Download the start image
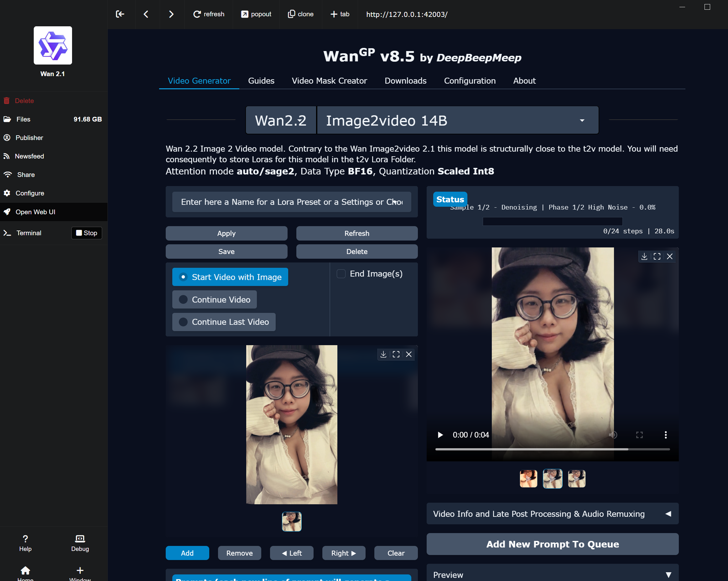The width and height of the screenshot is (728, 581). point(383,354)
